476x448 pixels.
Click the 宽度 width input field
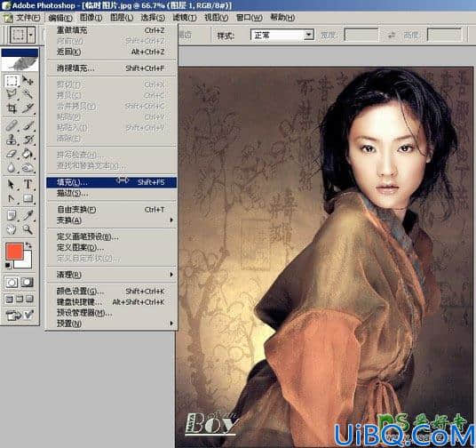point(361,35)
